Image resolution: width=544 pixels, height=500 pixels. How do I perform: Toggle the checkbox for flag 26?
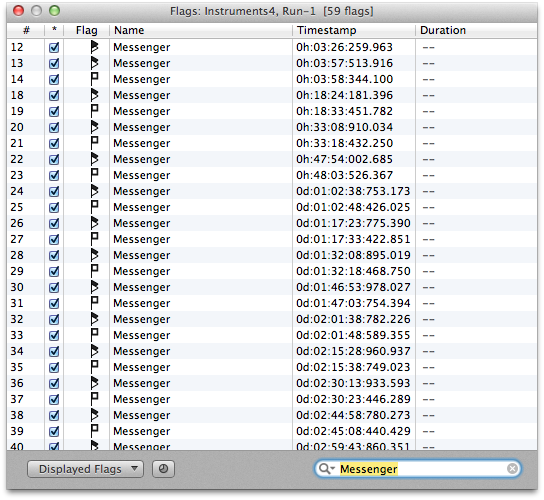click(x=54, y=223)
